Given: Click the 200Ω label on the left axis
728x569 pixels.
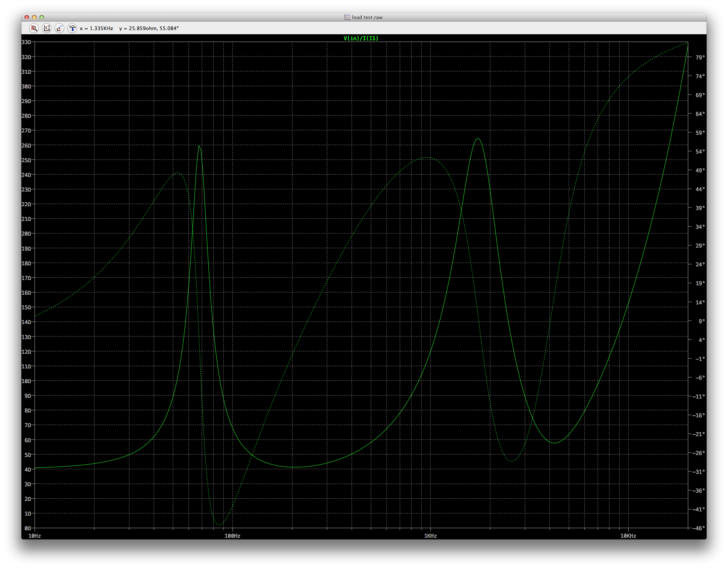Looking at the screenshot, I should (26, 234).
